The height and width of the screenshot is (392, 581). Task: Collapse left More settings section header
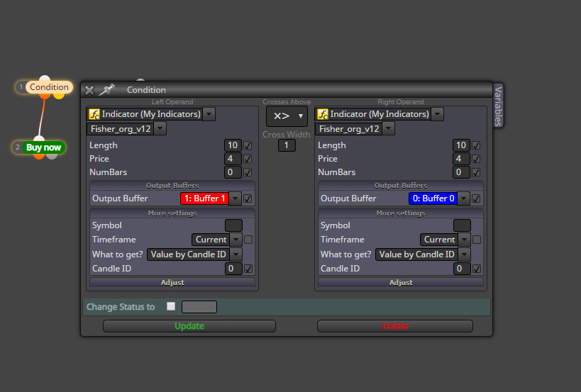pyautogui.click(x=172, y=213)
